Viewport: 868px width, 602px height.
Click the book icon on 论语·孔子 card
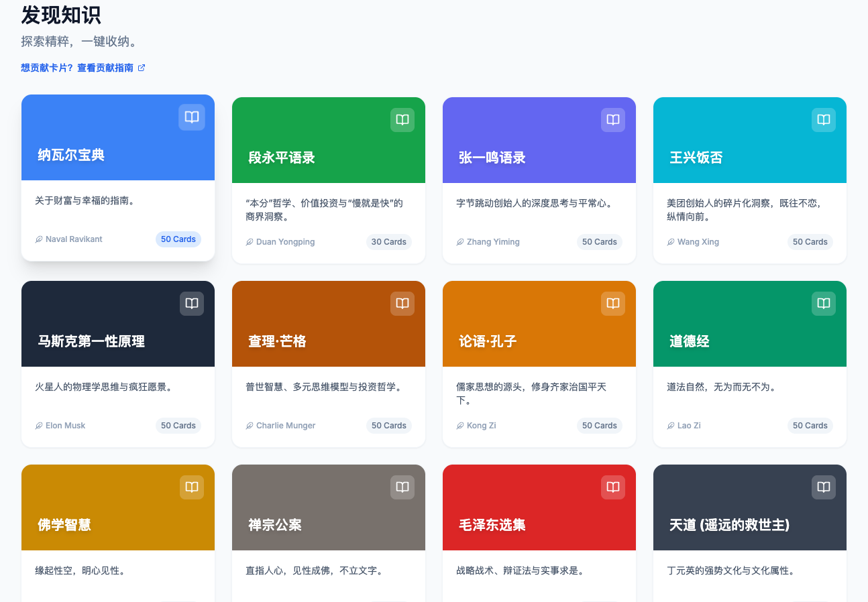613,304
